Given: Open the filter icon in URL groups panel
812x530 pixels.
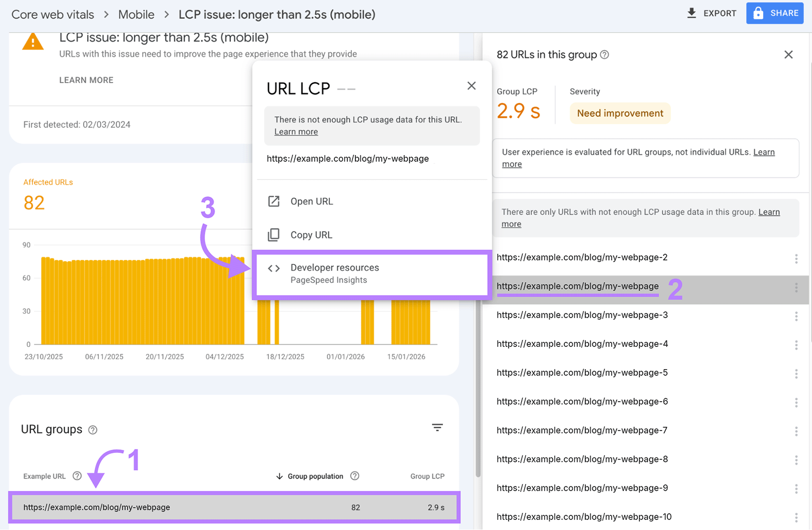Looking at the screenshot, I should [x=437, y=428].
